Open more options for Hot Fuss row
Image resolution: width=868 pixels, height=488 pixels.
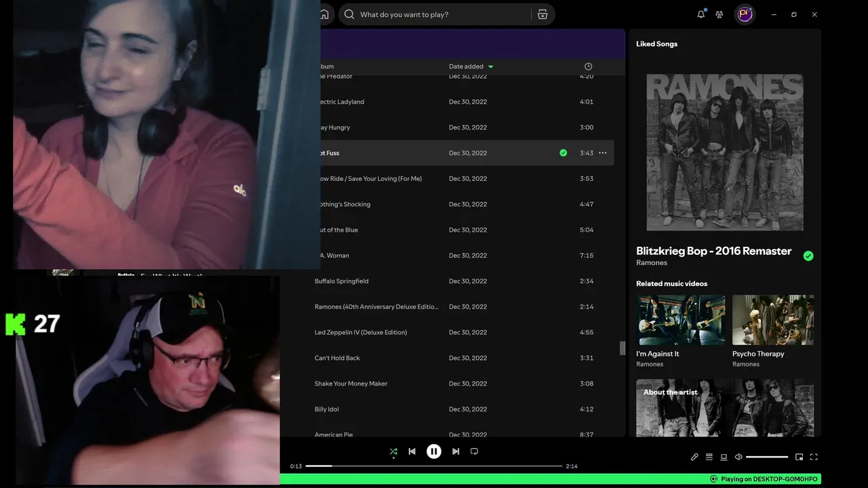603,153
